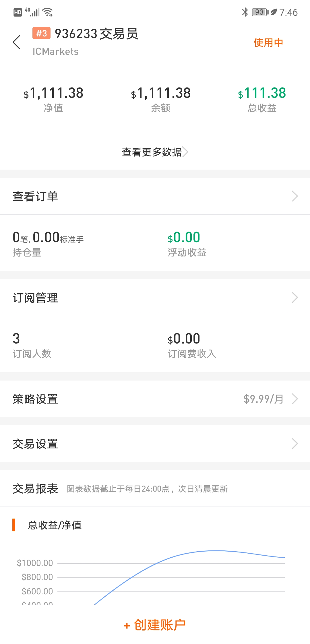
Task: Open the 订阅管理 menu row
Action: click(155, 298)
